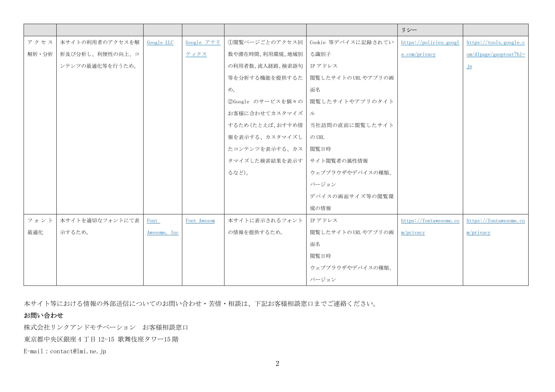Open the tools.google.com gaoptout link
The height and width of the screenshot is (392, 555).
point(495,54)
